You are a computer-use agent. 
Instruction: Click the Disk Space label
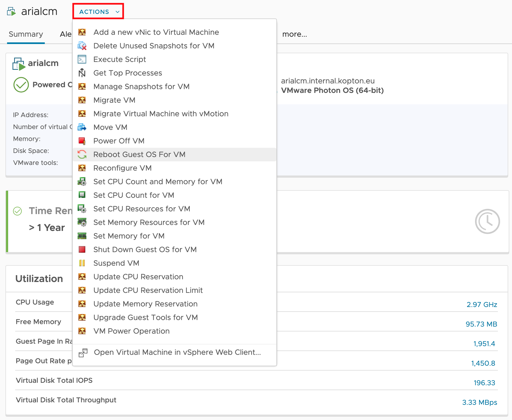(x=31, y=151)
